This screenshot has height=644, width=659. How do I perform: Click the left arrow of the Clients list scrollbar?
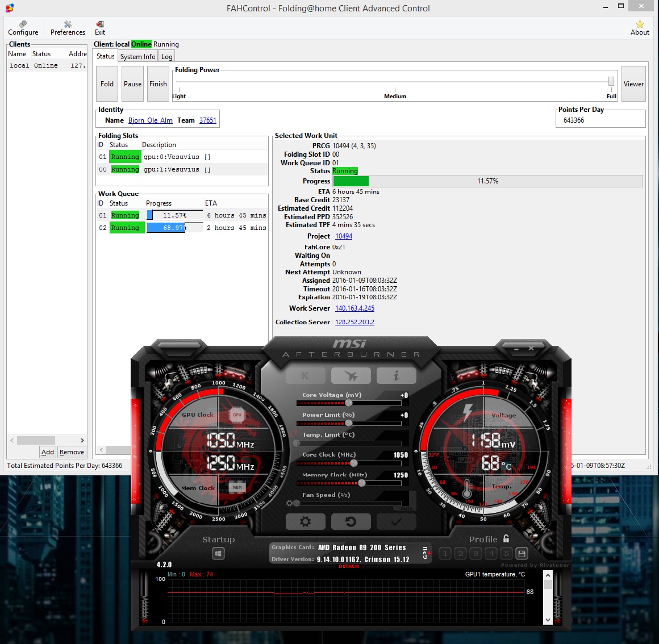click(12, 440)
